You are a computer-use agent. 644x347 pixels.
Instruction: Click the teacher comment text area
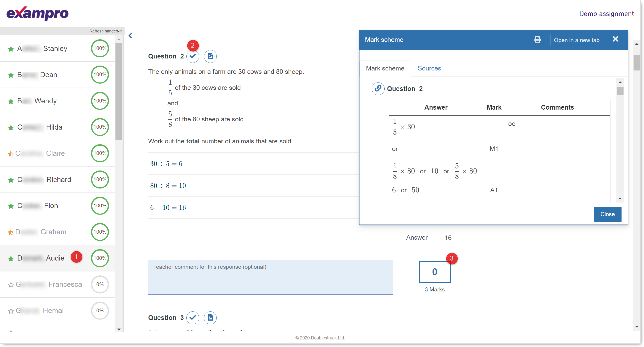point(270,277)
